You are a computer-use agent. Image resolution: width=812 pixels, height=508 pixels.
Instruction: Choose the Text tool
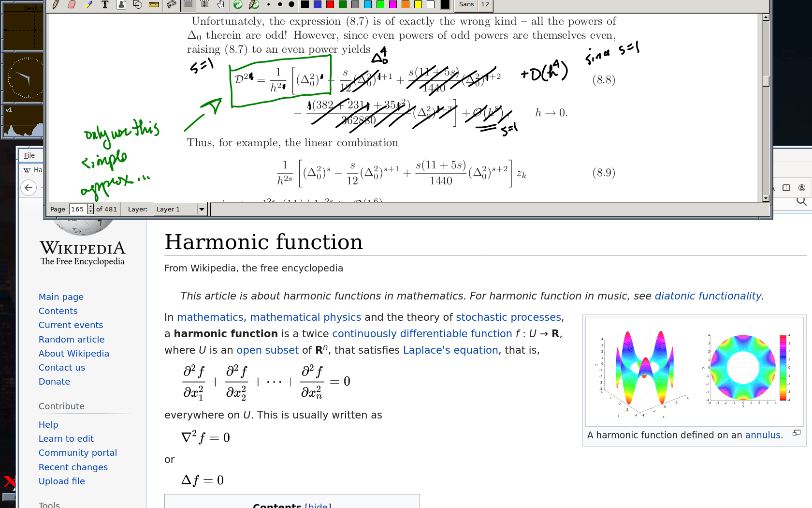click(x=105, y=5)
